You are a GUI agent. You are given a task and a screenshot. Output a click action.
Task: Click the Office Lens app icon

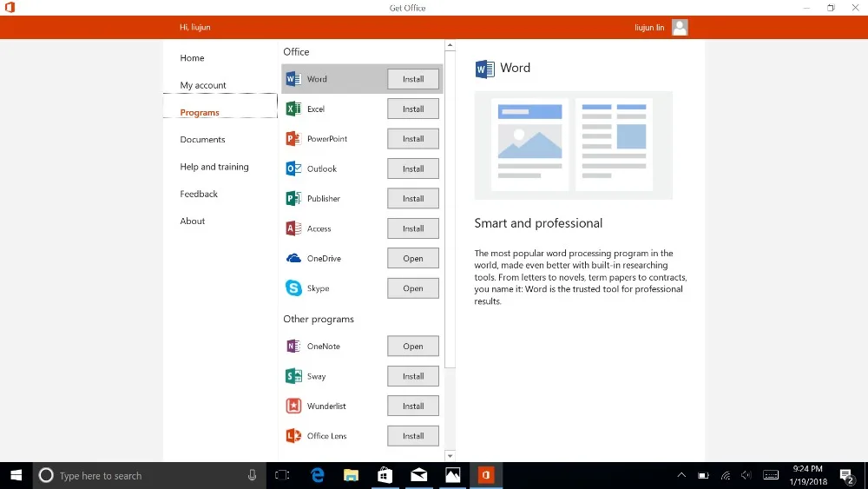click(293, 436)
